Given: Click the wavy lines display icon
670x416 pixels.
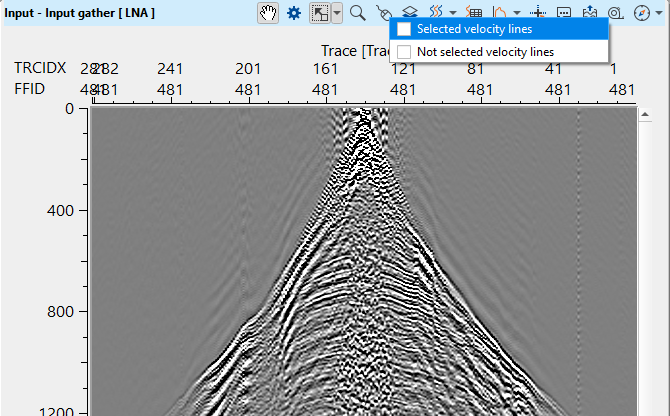Looking at the screenshot, I should point(435,13).
